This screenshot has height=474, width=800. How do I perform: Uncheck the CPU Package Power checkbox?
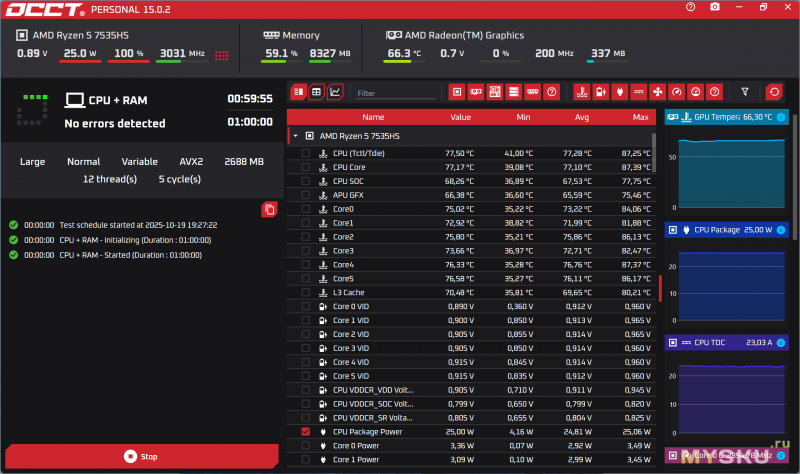click(306, 432)
